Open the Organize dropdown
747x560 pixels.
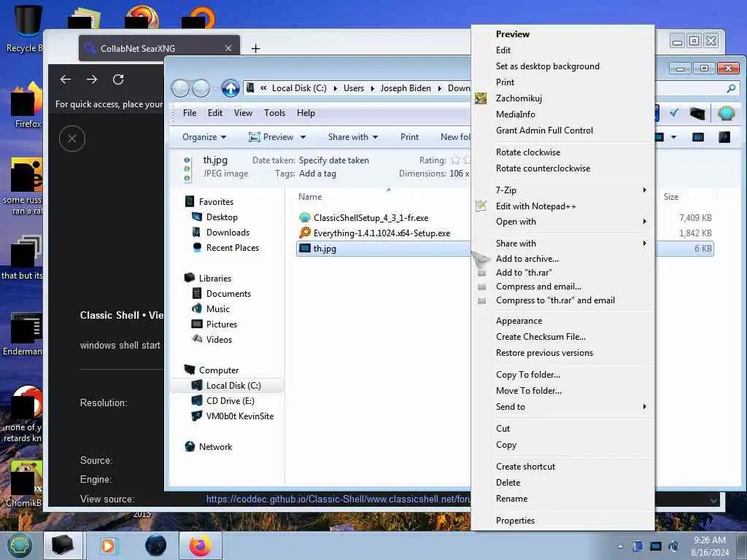204,137
